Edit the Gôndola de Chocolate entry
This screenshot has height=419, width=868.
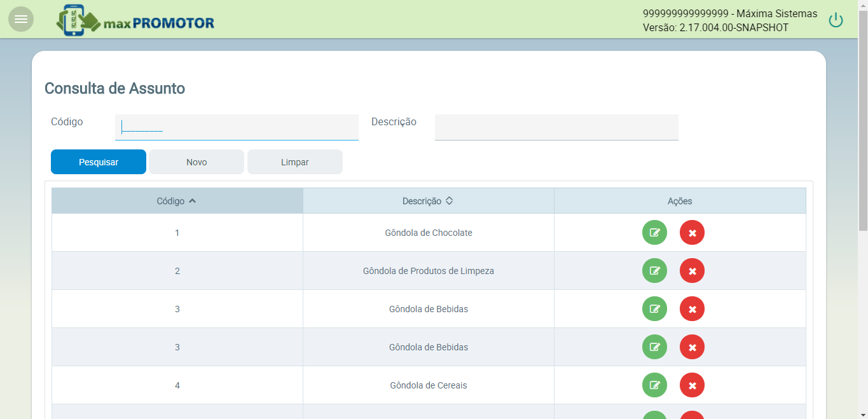point(654,233)
